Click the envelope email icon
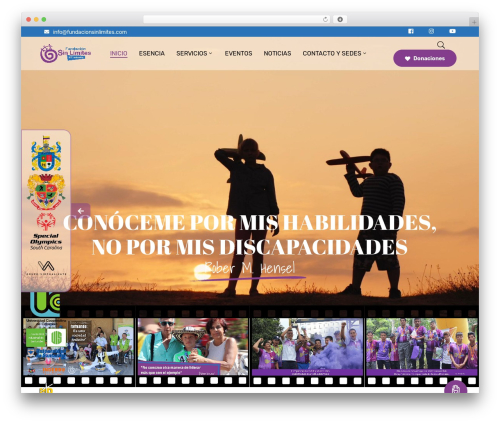Image resolution: width=500 pixels, height=423 pixels. click(x=46, y=32)
